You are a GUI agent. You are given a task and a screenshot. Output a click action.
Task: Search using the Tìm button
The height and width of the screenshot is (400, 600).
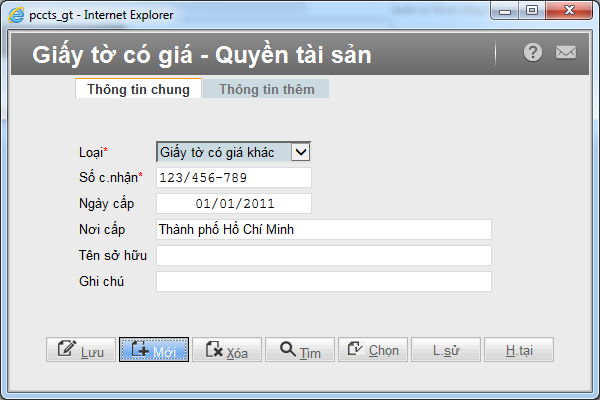point(300,349)
